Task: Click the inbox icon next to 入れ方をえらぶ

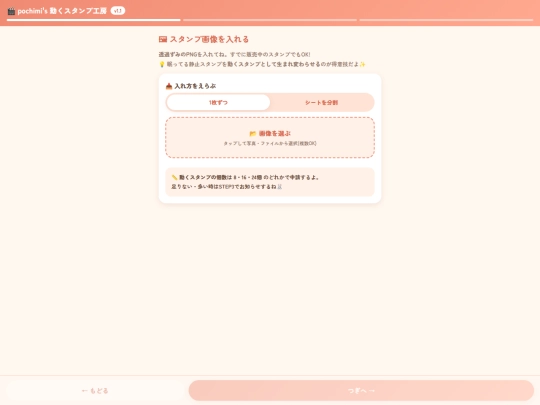Action: [169, 86]
